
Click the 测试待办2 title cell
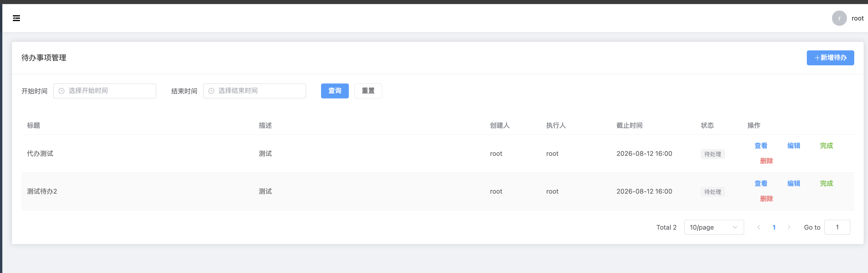pyautogui.click(x=42, y=191)
